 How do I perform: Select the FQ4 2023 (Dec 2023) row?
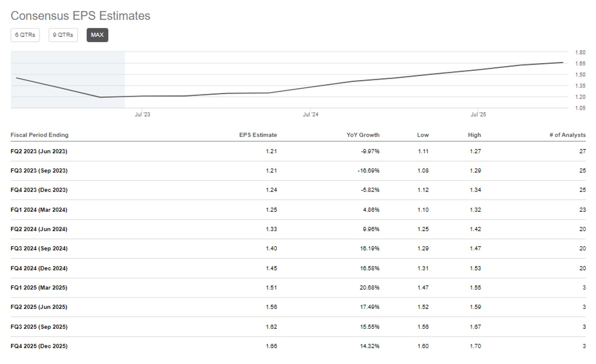[298, 190]
